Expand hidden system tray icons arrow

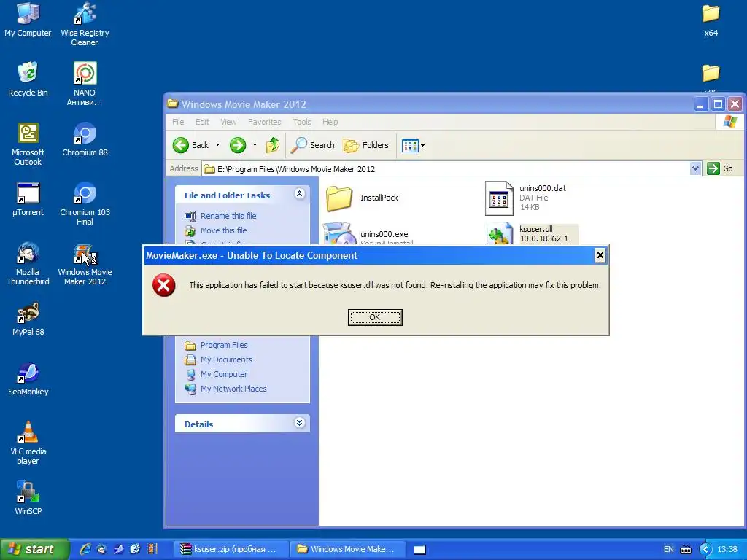(x=705, y=549)
